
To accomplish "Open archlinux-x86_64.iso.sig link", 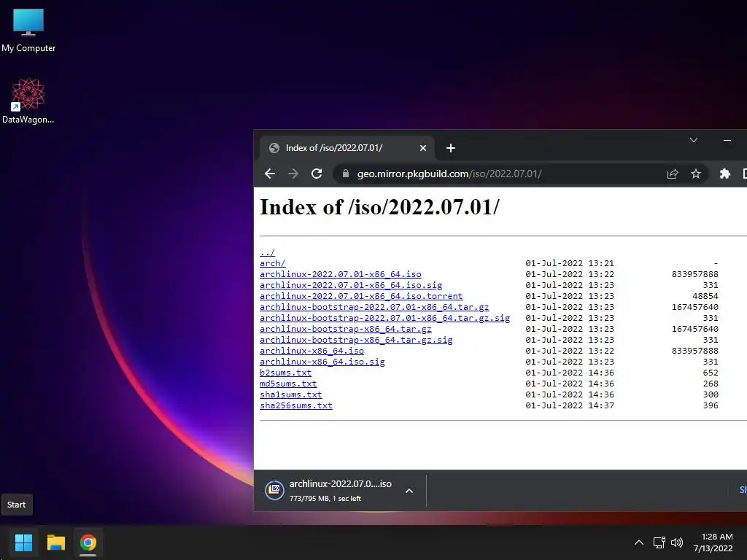I will point(322,362).
